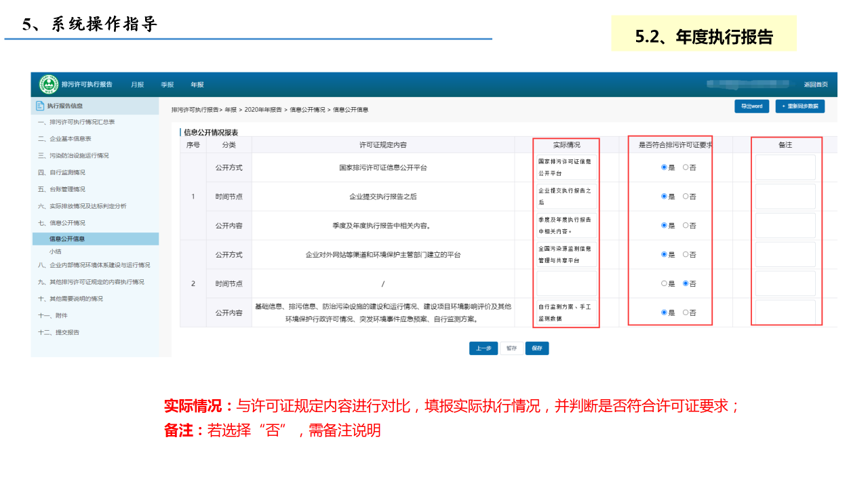Open the 月报 tab
868x488 pixels.
[138, 85]
